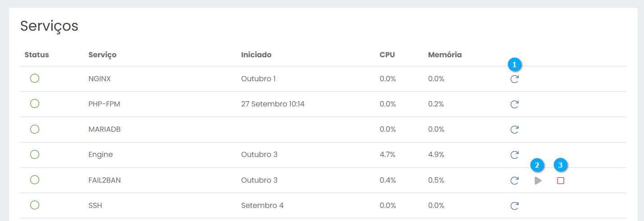Click the Memória column header
The image size is (644, 221).
444,55
